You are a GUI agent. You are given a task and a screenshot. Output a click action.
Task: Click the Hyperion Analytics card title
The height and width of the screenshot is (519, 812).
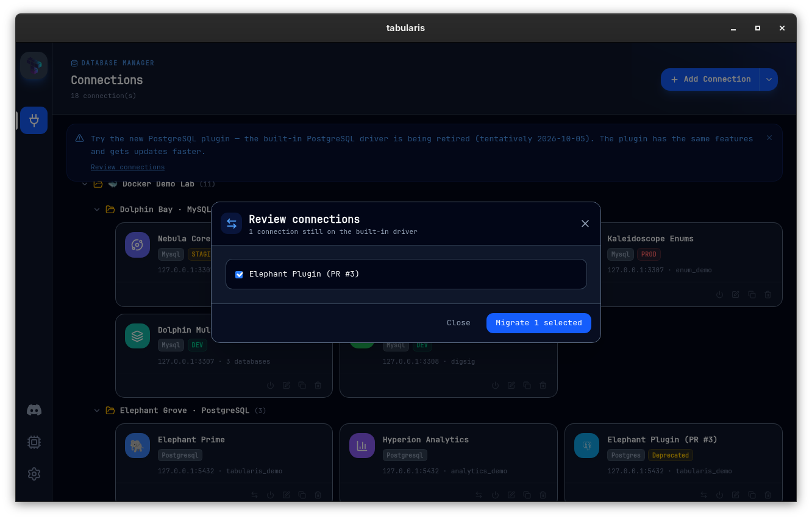pyautogui.click(x=426, y=440)
